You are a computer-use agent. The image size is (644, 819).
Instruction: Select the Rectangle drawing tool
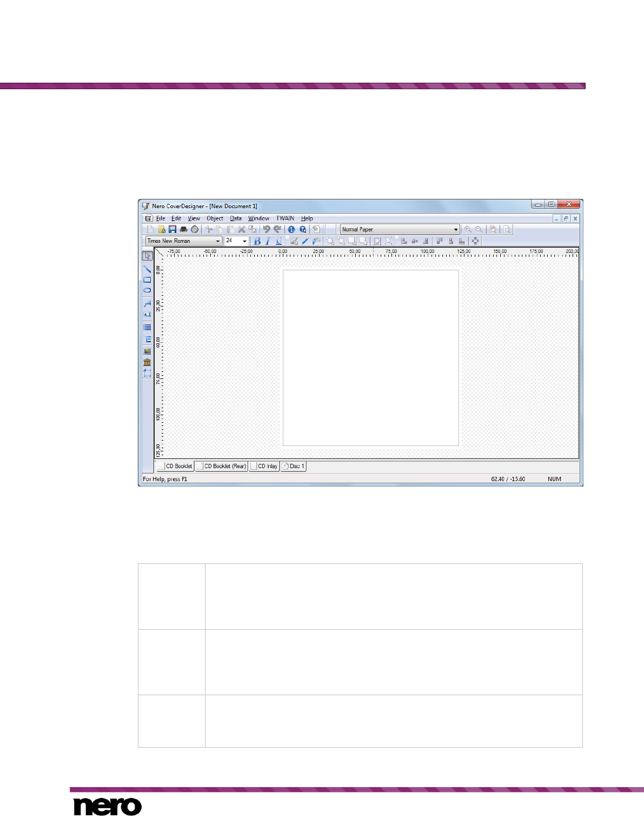[147, 280]
